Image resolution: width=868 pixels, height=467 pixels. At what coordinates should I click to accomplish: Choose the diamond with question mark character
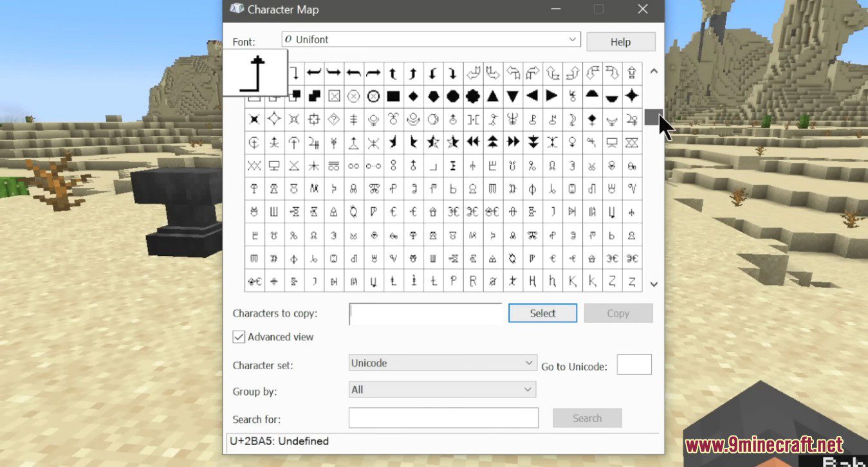tap(334, 119)
